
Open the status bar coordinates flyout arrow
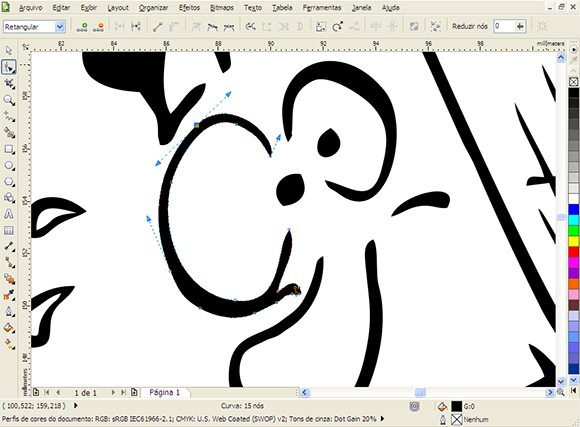click(x=75, y=406)
